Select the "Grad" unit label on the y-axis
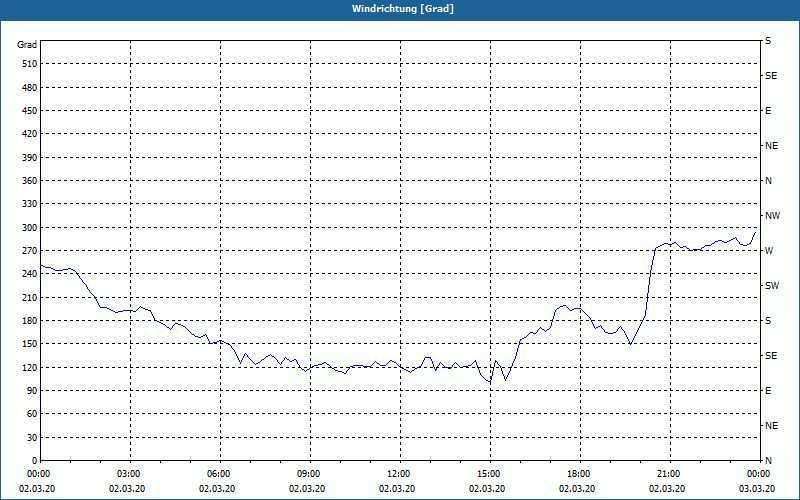Screen dimensions: 800x500 [27, 45]
